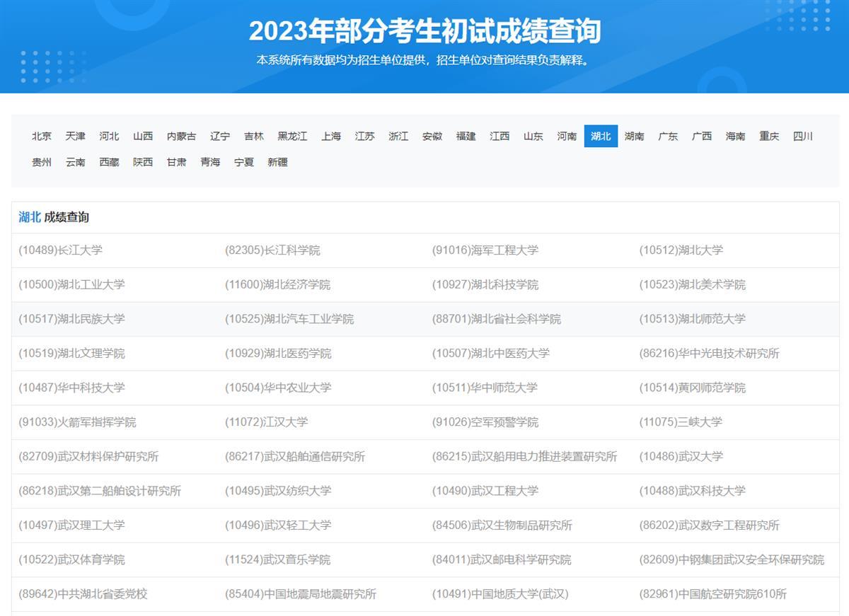The height and width of the screenshot is (616, 849).
Task: Open the 新疆 region tab
Action: (278, 162)
